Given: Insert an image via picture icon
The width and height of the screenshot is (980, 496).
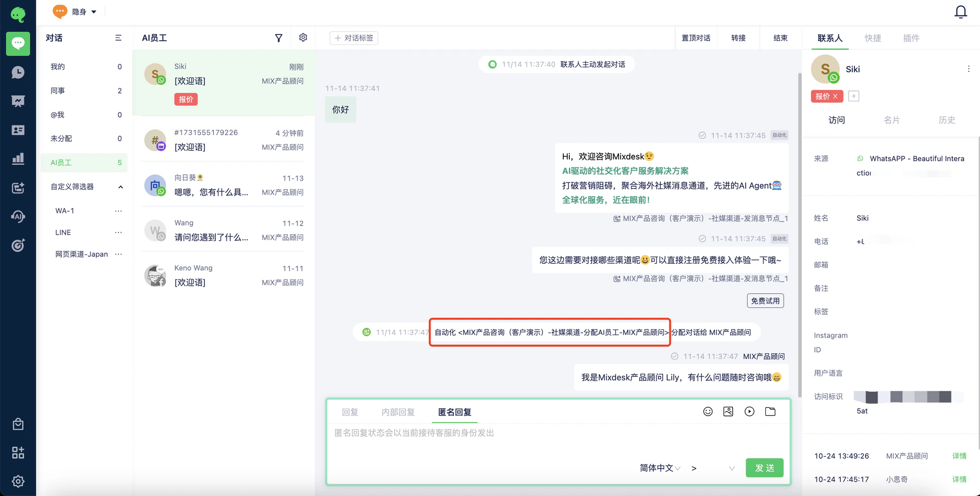Looking at the screenshot, I should tap(728, 411).
